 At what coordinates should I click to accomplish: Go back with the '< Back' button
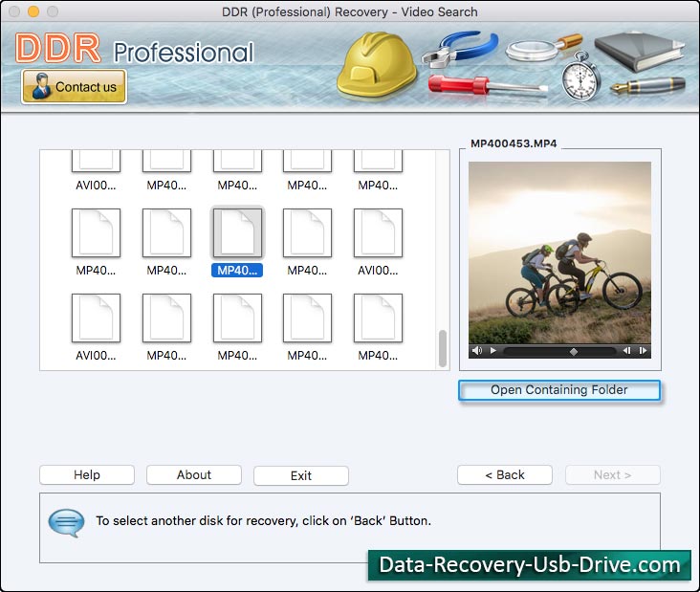505,474
